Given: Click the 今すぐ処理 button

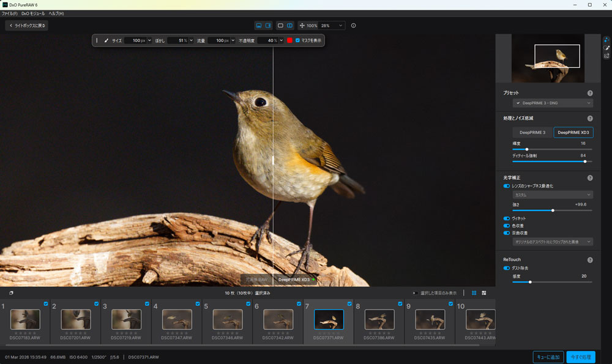Looking at the screenshot, I should click(580, 357).
